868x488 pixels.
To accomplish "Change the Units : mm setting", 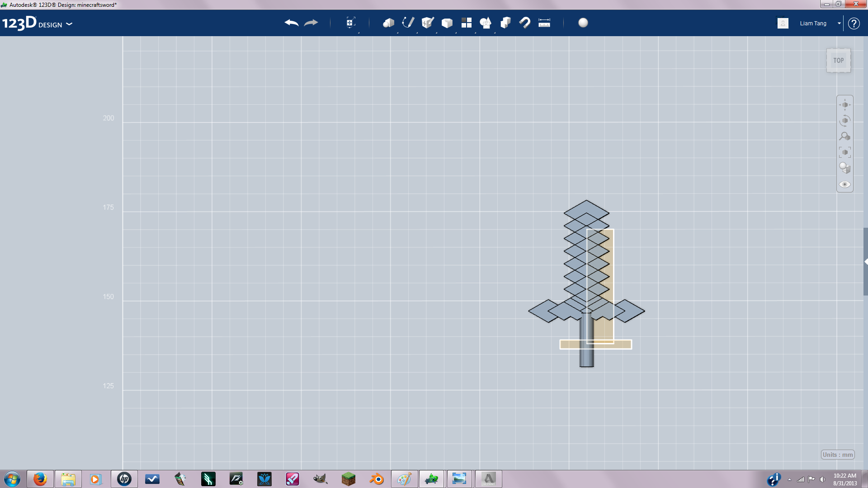I will [x=838, y=455].
